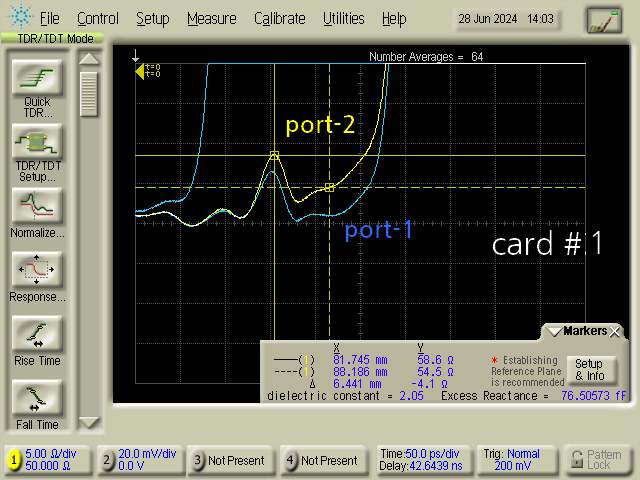Click the dielectric constant value 2.05
The width and height of the screenshot is (640, 480).
411,396
